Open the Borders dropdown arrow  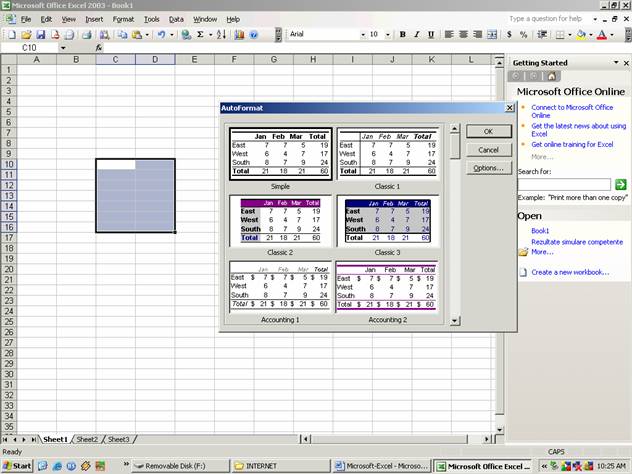(x=570, y=35)
